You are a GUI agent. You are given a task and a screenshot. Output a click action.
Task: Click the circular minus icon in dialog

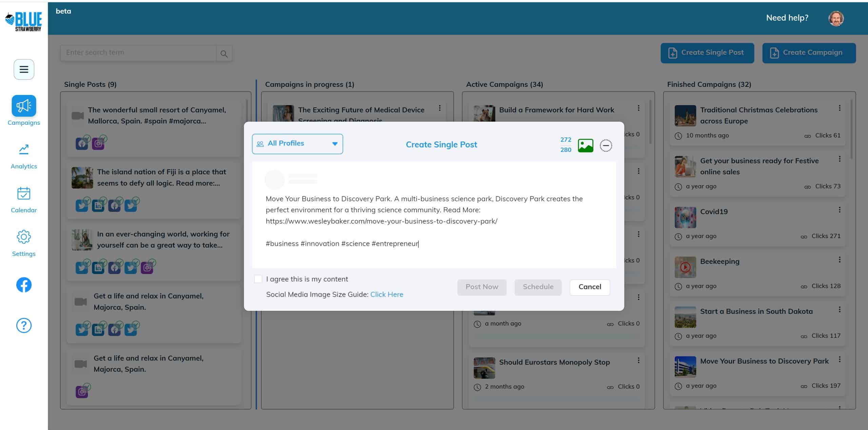[x=606, y=145]
